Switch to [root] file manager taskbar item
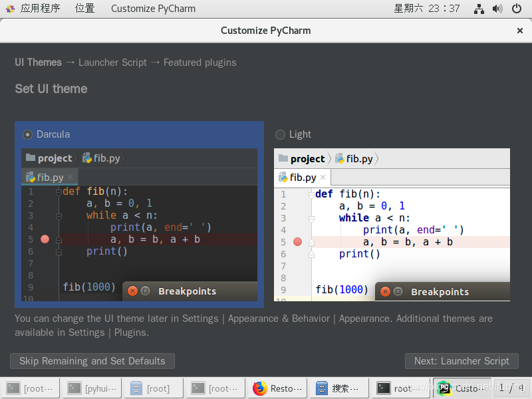 [154, 388]
